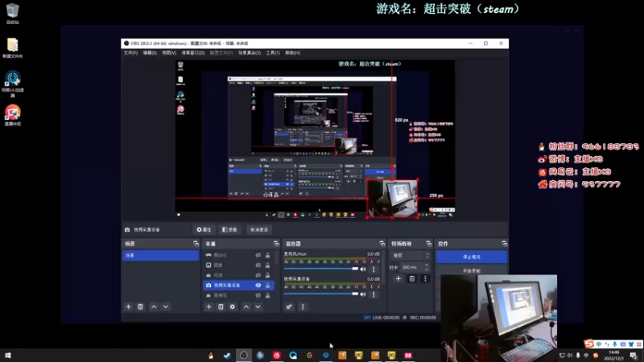Add a new scene with the Scenes plus icon
Image resolution: width=644 pixels, height=362 pixels.
tap(129, 306)
